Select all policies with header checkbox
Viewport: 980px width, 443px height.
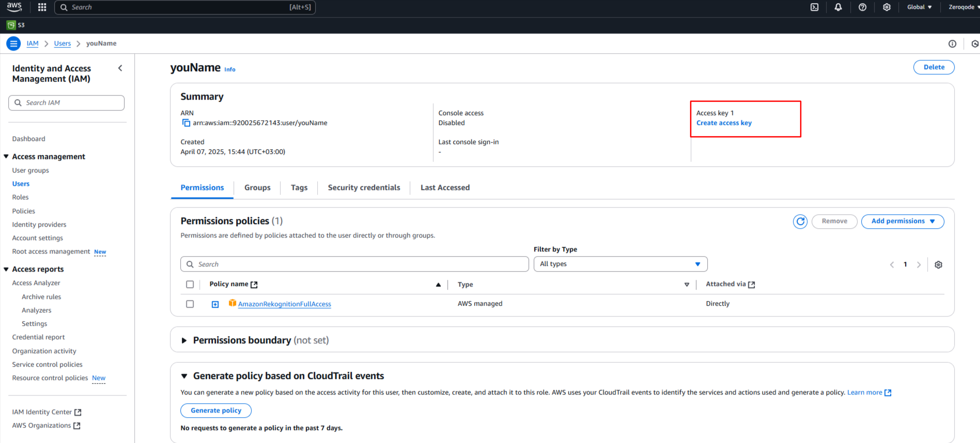pyautogui.click(x=190, y=284)
